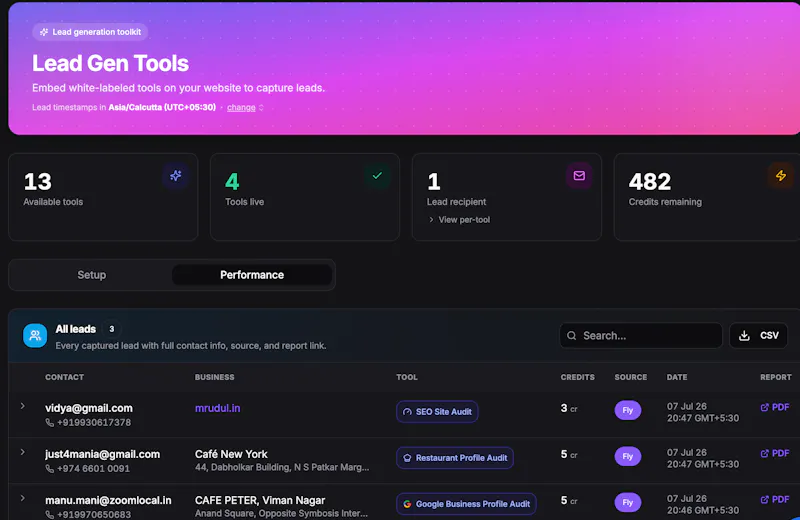The image size is (800, 520).
Task: Click the phone icon under vidya@gmail.com
Action: (x=49, y=423)
